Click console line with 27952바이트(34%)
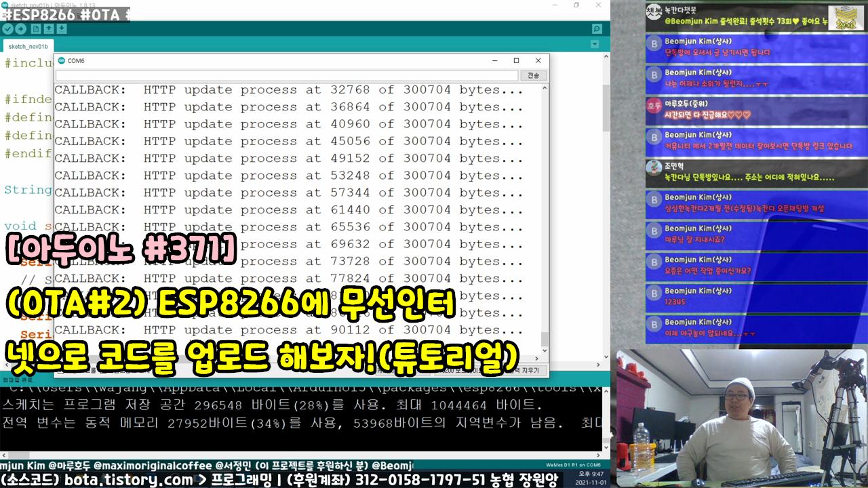This screenshot has height=488, width=868. click(301, 424)
